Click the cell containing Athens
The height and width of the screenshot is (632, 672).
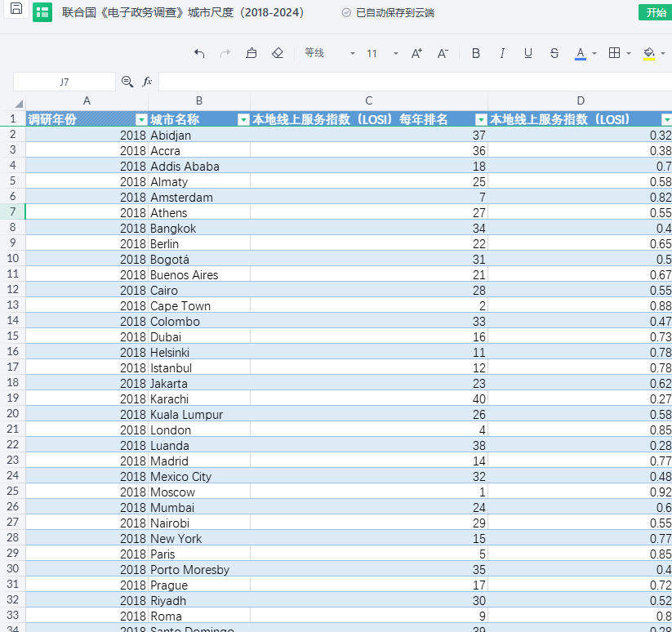(199, 212)
